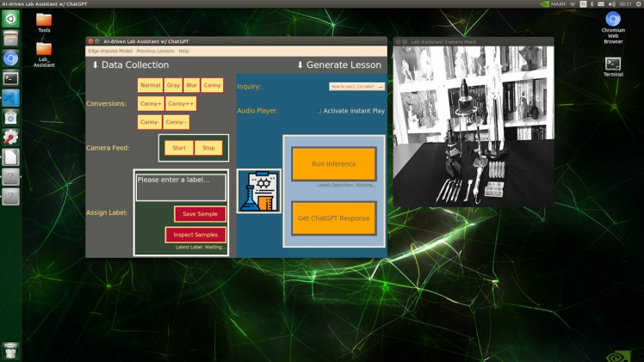Open the mail envelope indicator
The height and width of the screenshot is (362, 644).
[x=601, y=3]
